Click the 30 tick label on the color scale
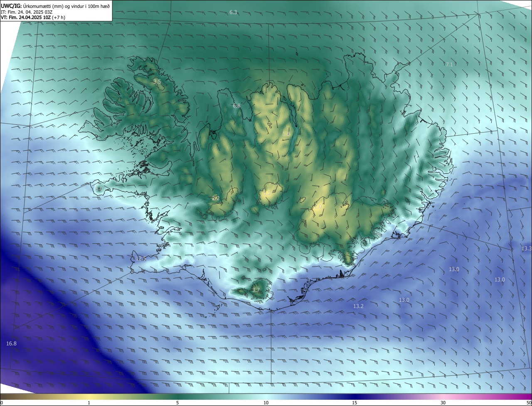This screenshot has width=532, height=406. 443,403
